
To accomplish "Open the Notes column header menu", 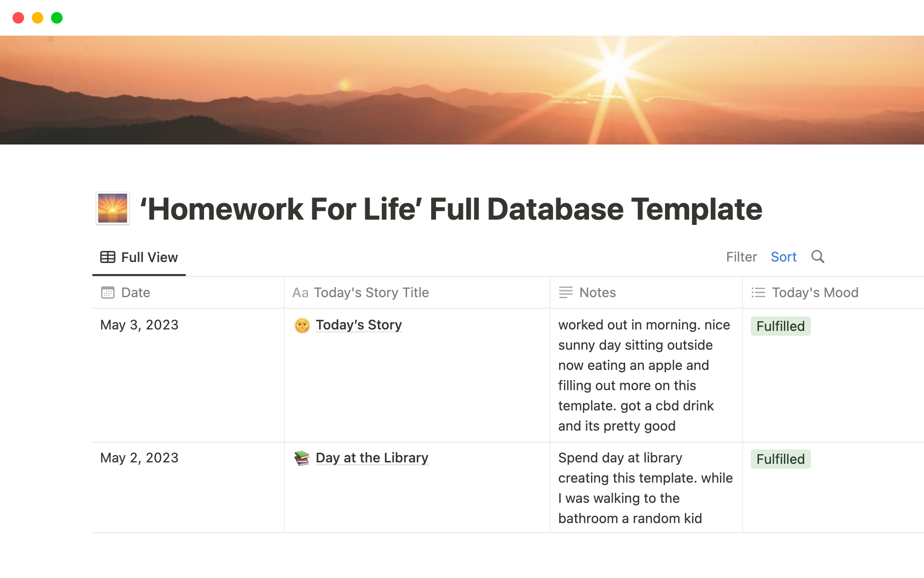I will (x=597, y=292).
